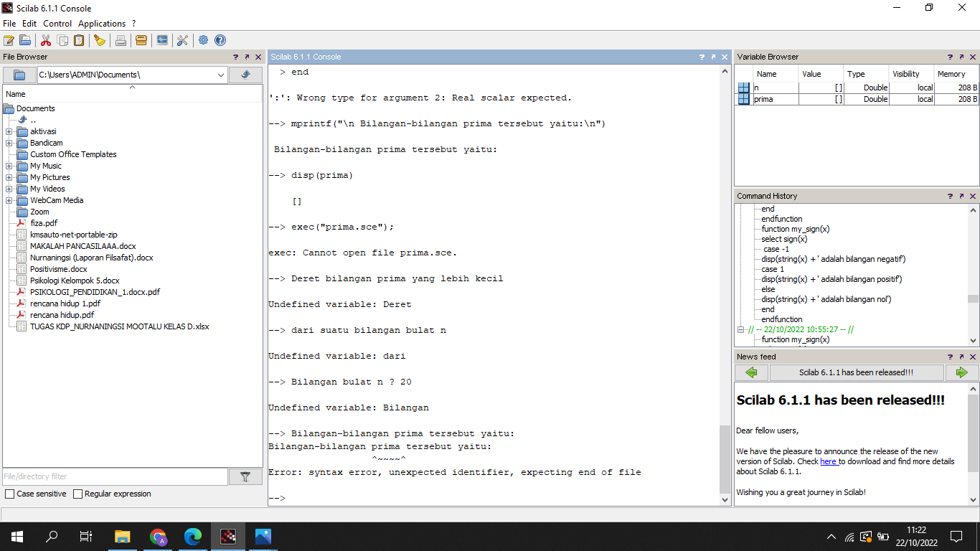Image resolution: width=980 pixels, height=551 pixels.
Task: Go to parent directory button
Action: pos(245,75)
